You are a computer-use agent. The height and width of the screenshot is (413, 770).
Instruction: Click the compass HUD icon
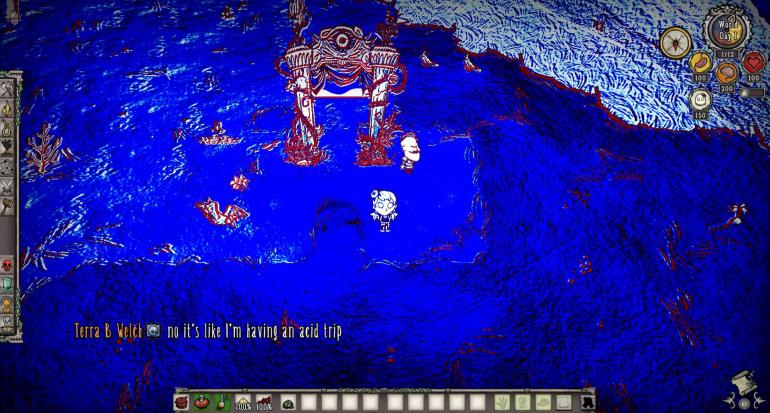pyautogui.click(x=675, y=43)
